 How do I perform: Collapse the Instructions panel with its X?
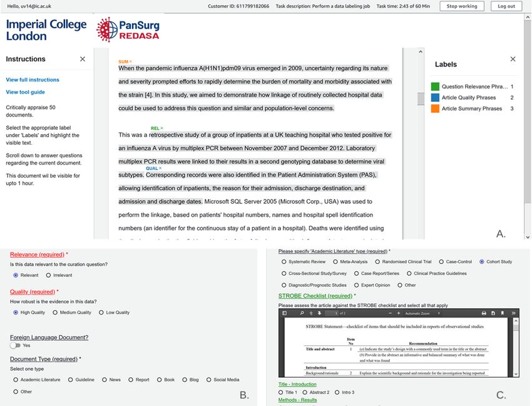pos(83,59)
